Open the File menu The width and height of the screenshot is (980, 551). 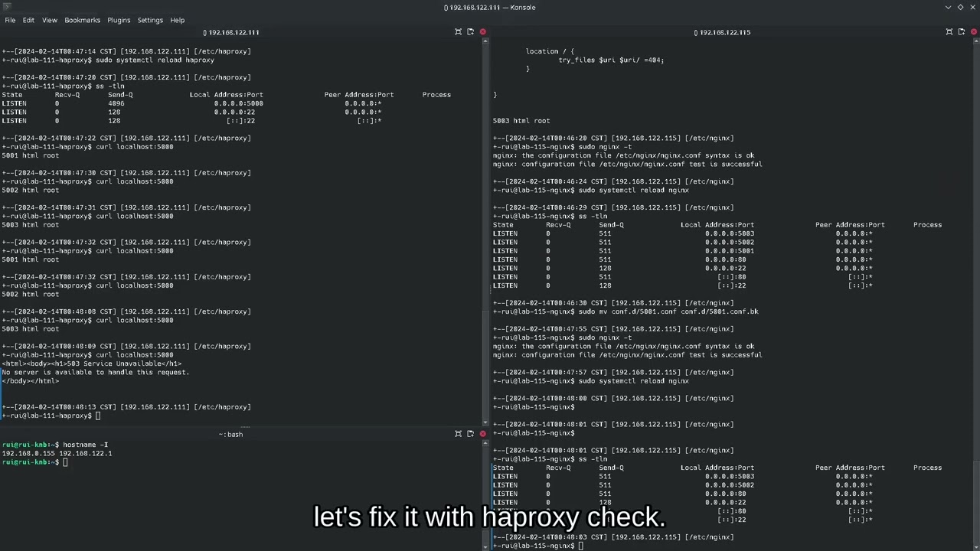(x=10, y=20)
